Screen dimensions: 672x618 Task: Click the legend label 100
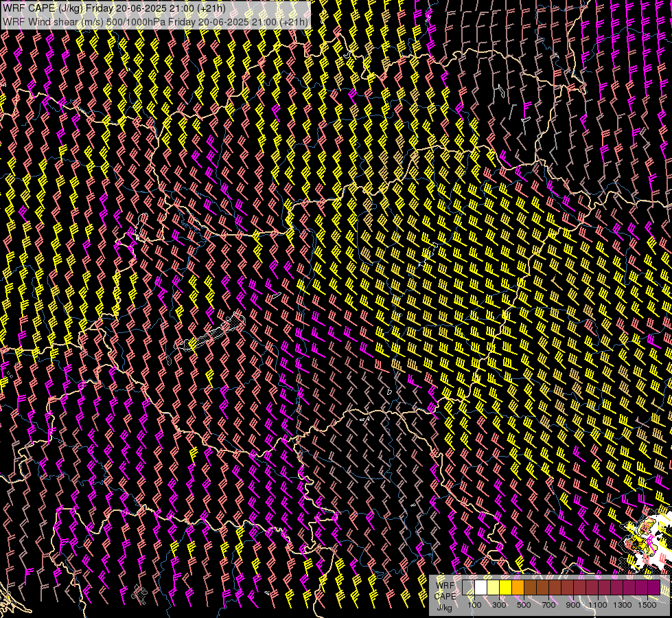[x=474, y=605]
